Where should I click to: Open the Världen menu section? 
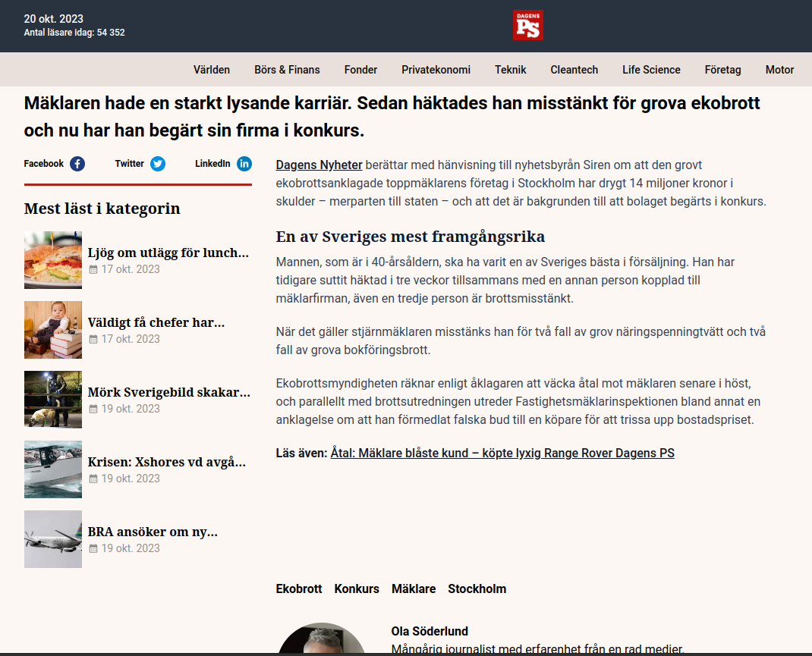212,70
